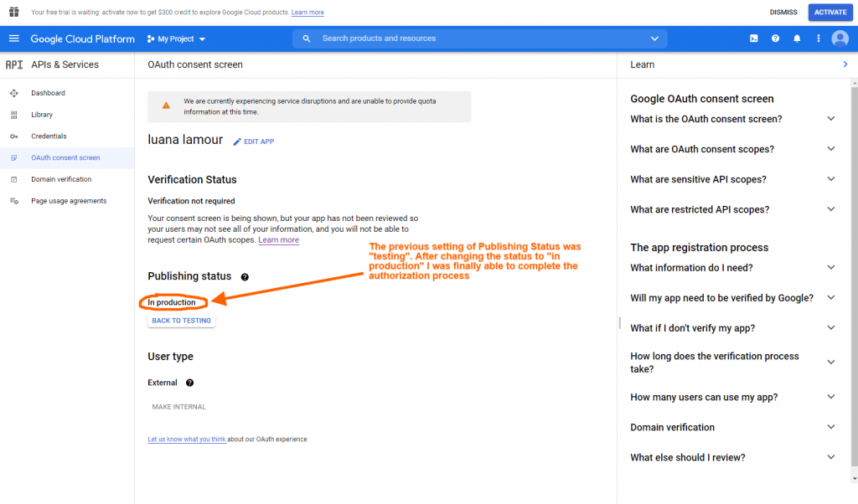Click the Dashboard sidebar icon

[x=14, y=93]
